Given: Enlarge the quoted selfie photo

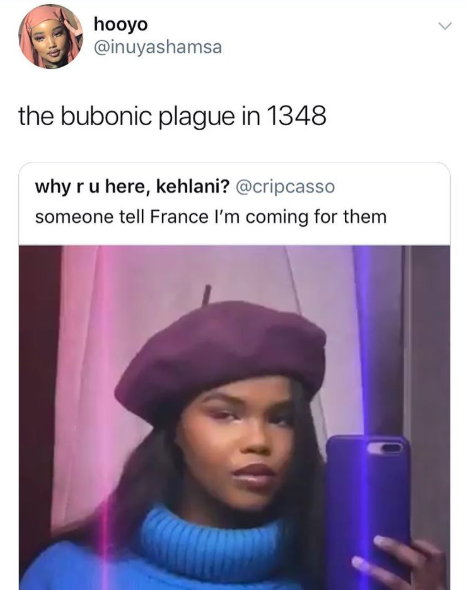Looking at the screenshot, I should (x=234, y=417).
